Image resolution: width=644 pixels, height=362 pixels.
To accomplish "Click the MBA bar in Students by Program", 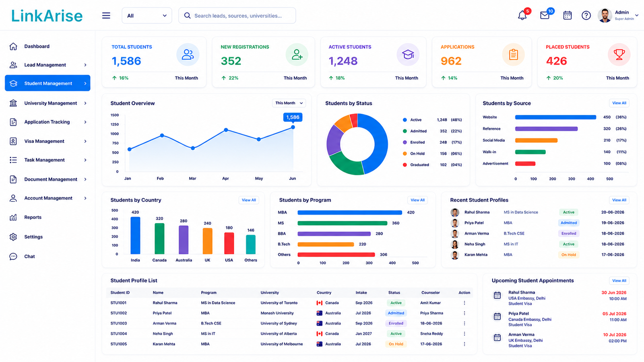I will (350, 212).
